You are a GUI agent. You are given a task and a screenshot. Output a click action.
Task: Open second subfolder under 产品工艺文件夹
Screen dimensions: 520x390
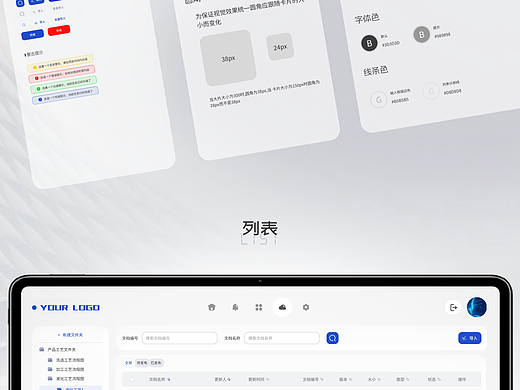pyautogui.click(x=66, y=369)
